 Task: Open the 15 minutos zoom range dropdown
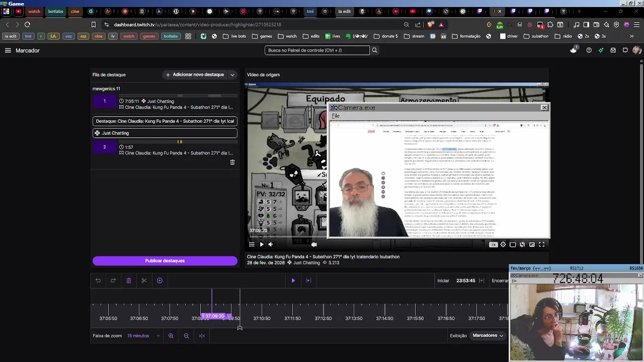tap(143, 336)
